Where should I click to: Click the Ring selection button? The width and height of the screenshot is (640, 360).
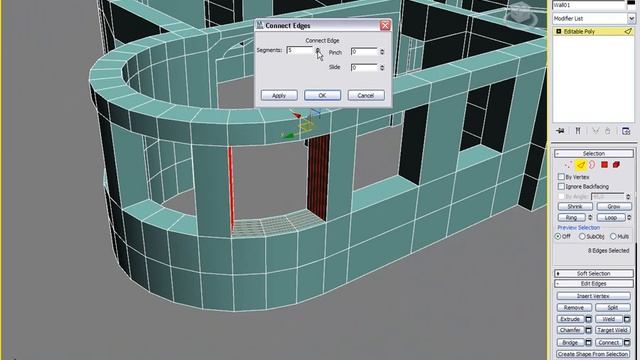coord(571,218)
